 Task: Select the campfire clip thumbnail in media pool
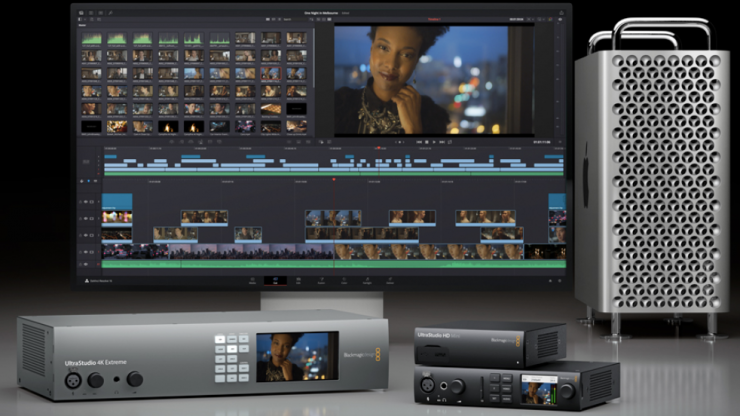pyautogui.click(x=166, y=126)
